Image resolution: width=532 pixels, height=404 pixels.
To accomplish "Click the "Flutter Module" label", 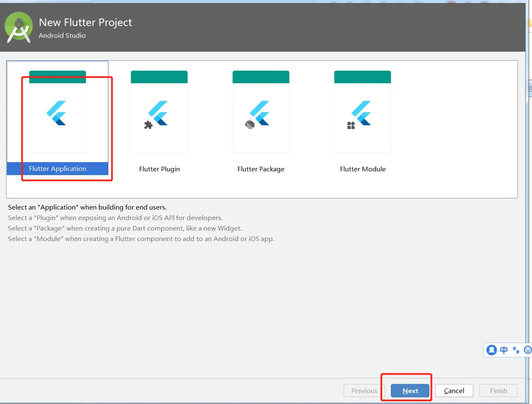I will click(x=363, y=169).
